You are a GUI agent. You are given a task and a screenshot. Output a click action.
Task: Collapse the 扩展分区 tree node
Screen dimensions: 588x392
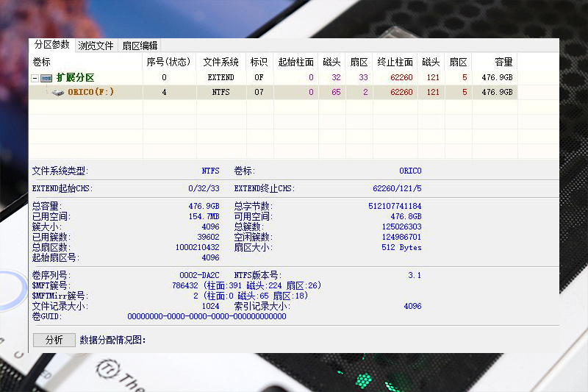pyautogui.click(x=35, y=78)
